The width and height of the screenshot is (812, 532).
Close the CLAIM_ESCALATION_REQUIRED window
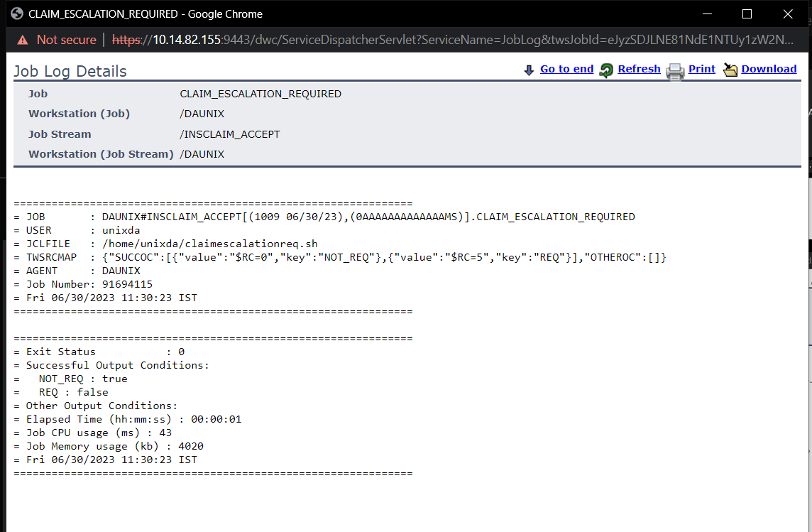[x=788, y=14]
